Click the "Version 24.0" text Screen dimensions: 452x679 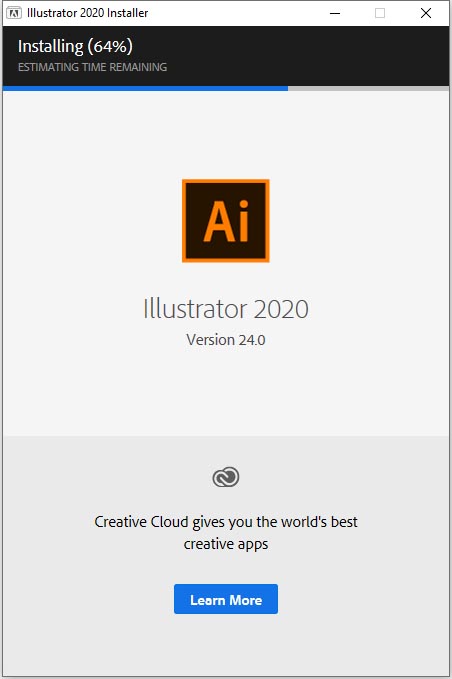tap(226, 340)
